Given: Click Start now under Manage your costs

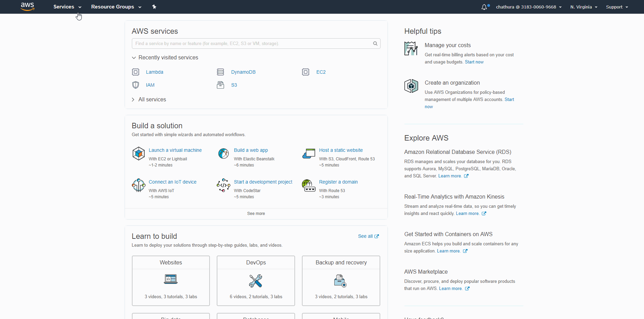Looking at the screenshot, I should (474, 62).
